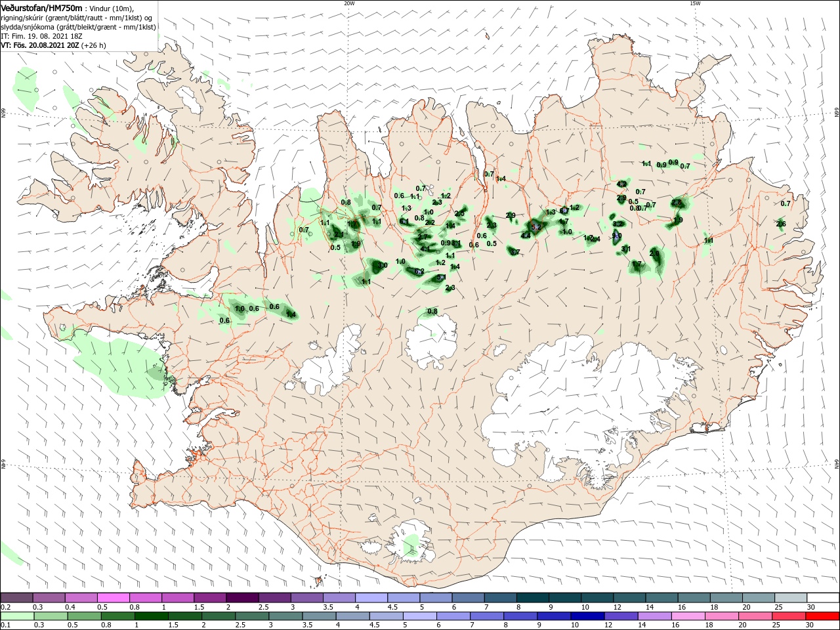Screen dimensions: 840x630
Task: Click the '15W' longitude label
Action: 695,3
